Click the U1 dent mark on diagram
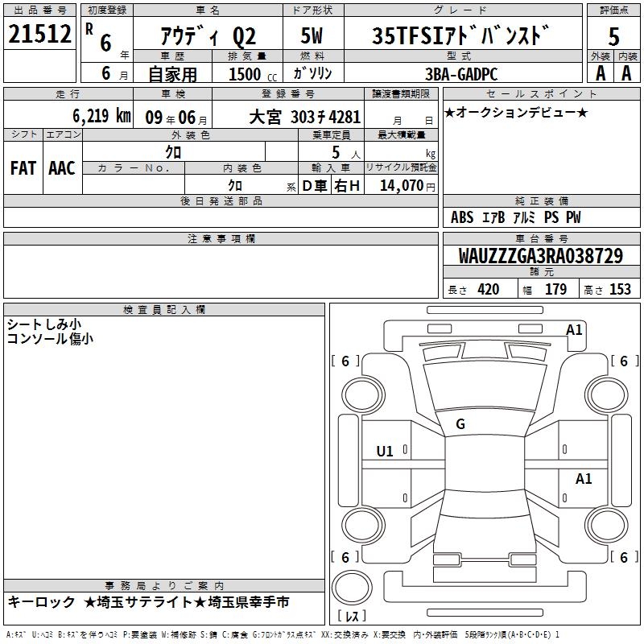 385,452
